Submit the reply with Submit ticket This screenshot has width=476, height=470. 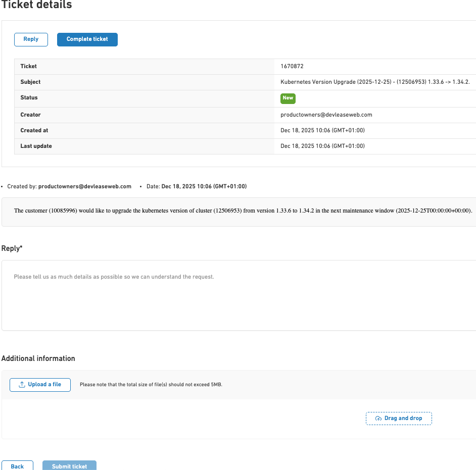point(69,466)
